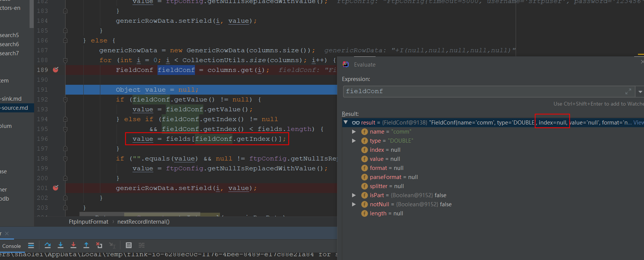Toggle the breakpoint on line 201
Image resolution: width=644 pixels, height=260 pixels.
[x=56, y=188]
